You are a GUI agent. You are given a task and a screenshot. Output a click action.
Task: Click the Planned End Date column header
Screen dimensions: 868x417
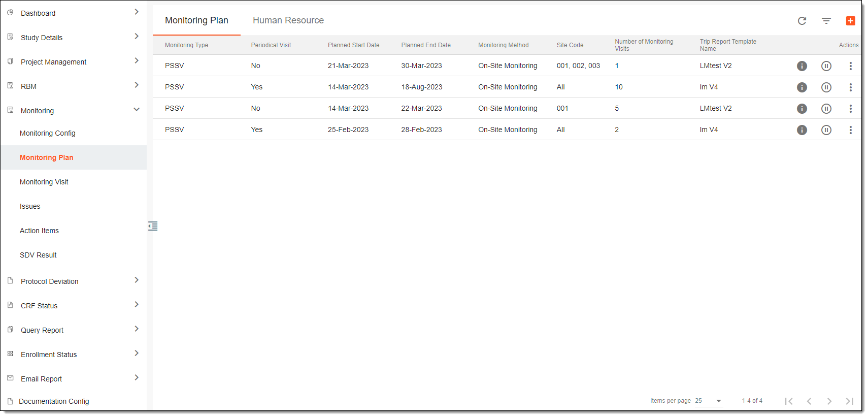[x=426, y=45]
